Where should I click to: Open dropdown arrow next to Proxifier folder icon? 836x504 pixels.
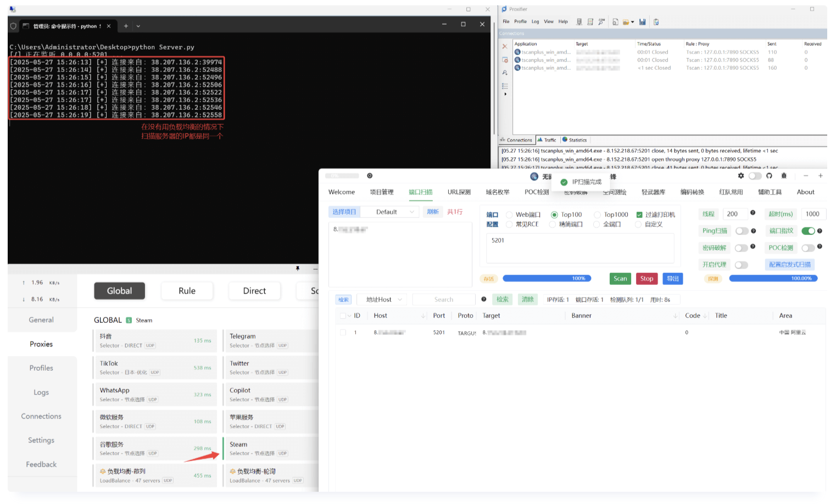(632, 22)
